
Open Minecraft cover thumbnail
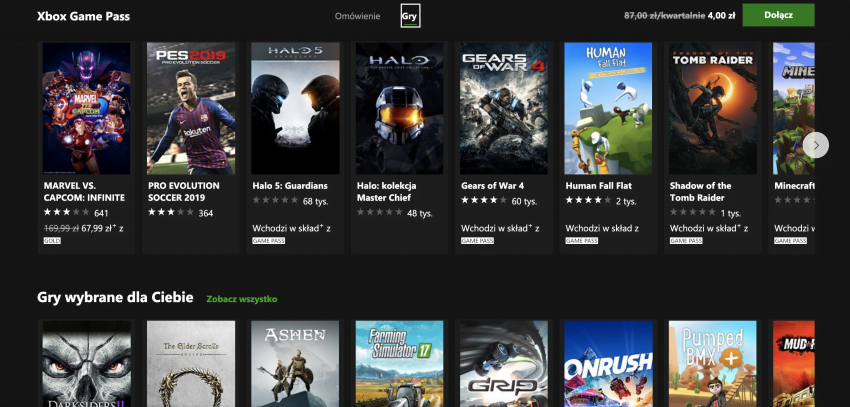point(794,108)
